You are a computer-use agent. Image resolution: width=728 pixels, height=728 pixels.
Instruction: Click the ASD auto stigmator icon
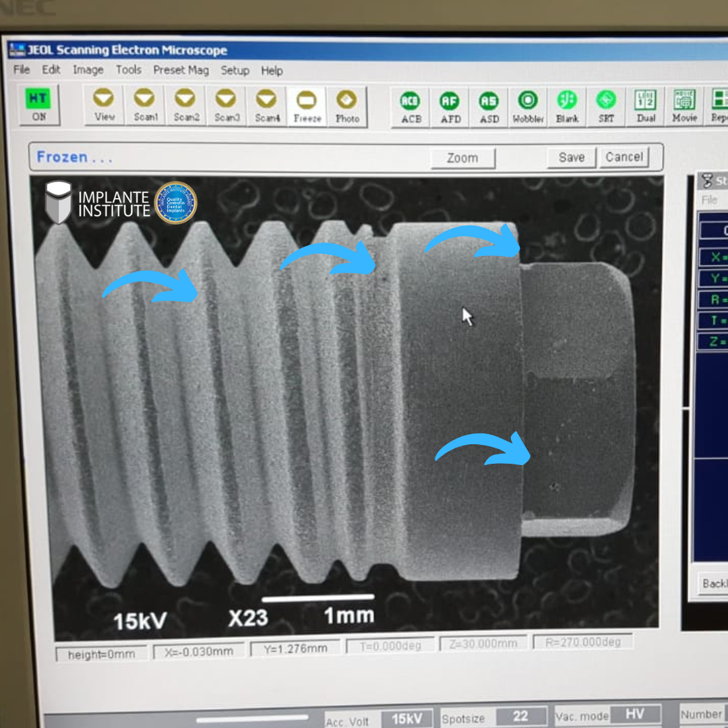pos(489,107)
